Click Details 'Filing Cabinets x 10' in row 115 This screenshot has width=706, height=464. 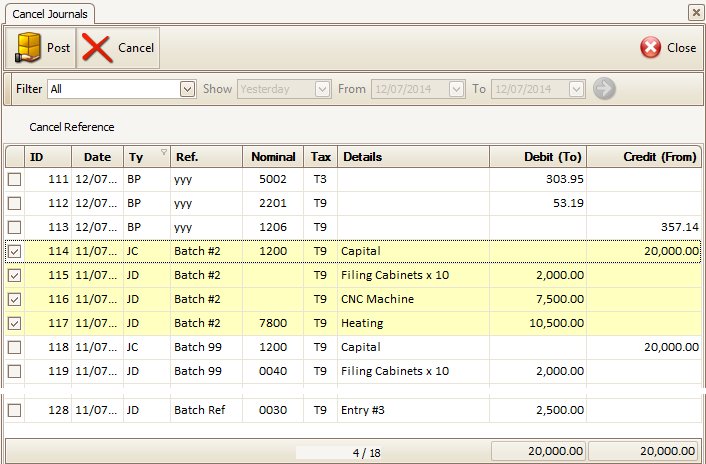pyautogui.click(x=395, y=275)
